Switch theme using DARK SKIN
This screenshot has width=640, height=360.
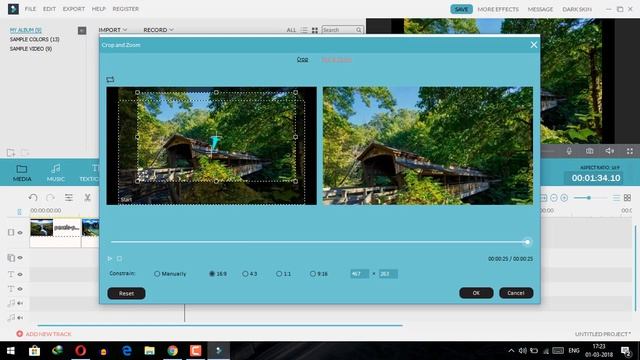tap(577, 9)
